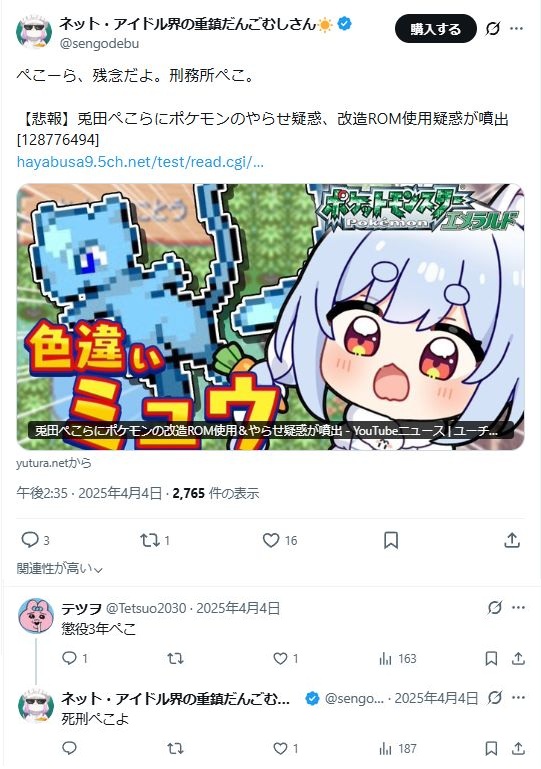
Task: Open Tetsuo's profile via @Tetsuo2030 handle
Action: (x=146, y=608)
